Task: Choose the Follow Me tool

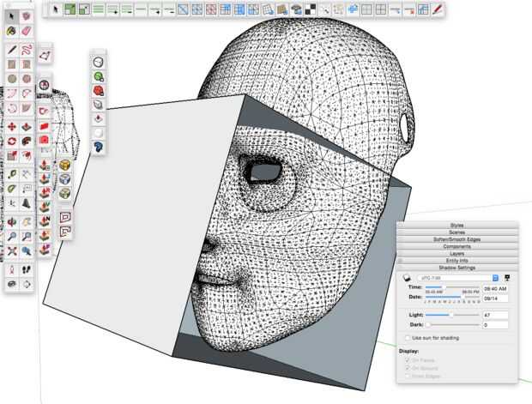Action: [27, 142]
